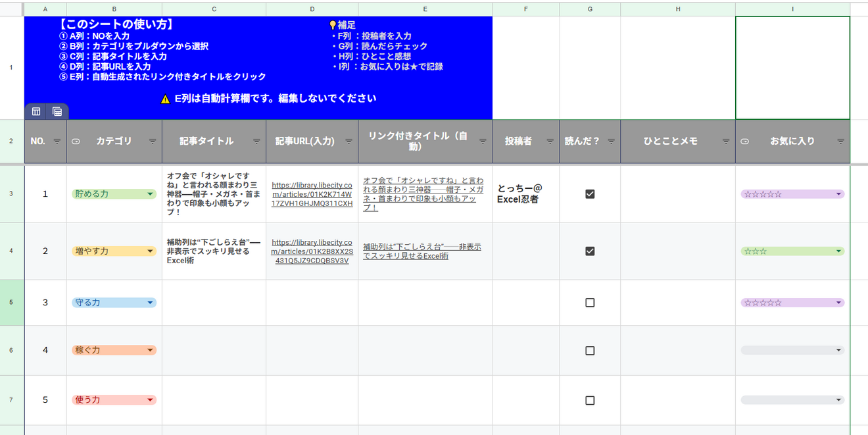
Task: Click the filter icon on the NO. column
Action: click(x=58, y=141)
